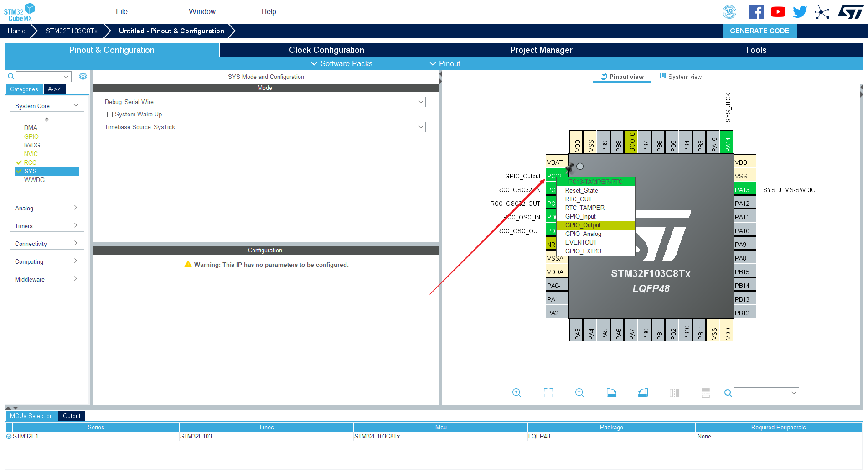Zoom in on the chip pinout
Image resolution: width=868 pixels, height=475 pixels.
pos(517,393)
